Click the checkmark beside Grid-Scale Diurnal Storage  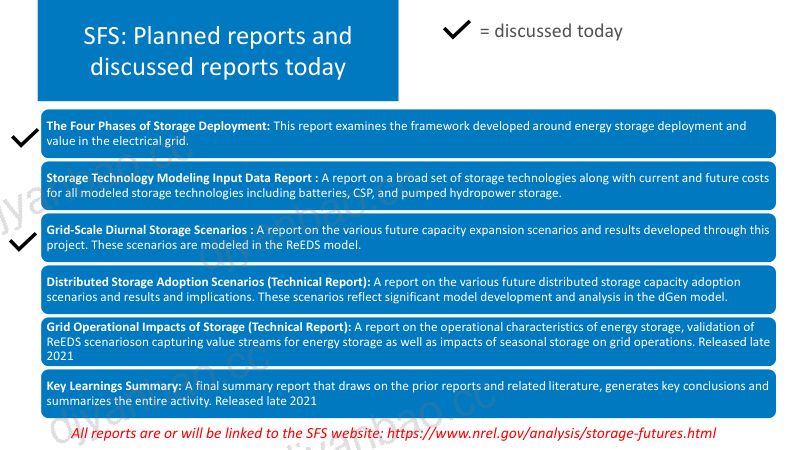point(23,241)
